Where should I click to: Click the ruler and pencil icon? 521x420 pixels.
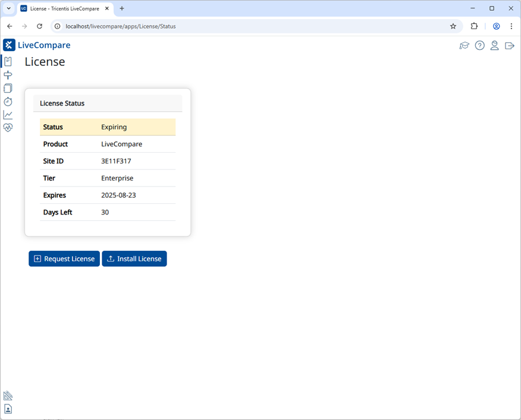(8, 396)
